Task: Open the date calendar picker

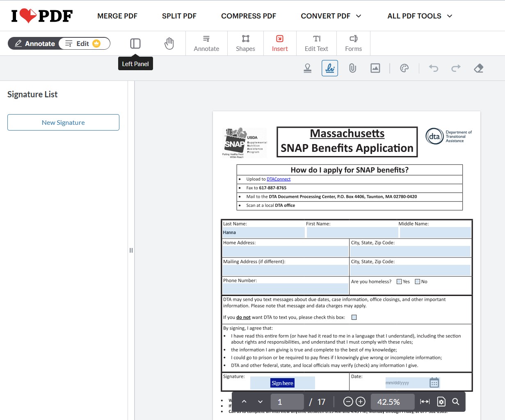Action: pos(434,382)
